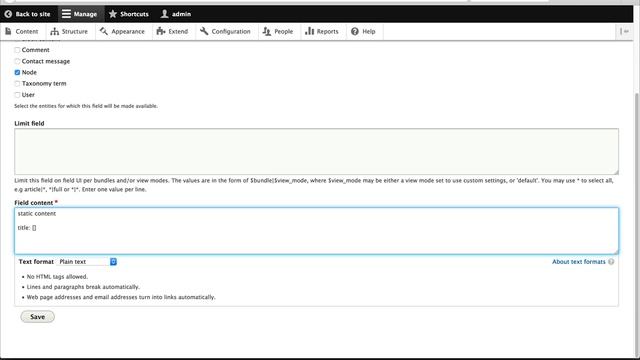The width and height of the screenshot is (640, 360).
Task: Click the Configuration menu label
Action: point(231,31)
